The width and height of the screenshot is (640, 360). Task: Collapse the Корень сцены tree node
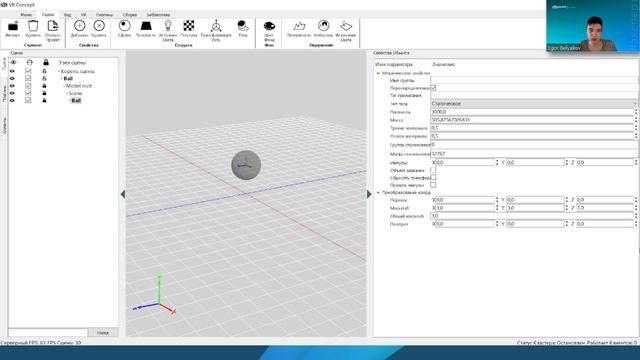pos(59,71)
